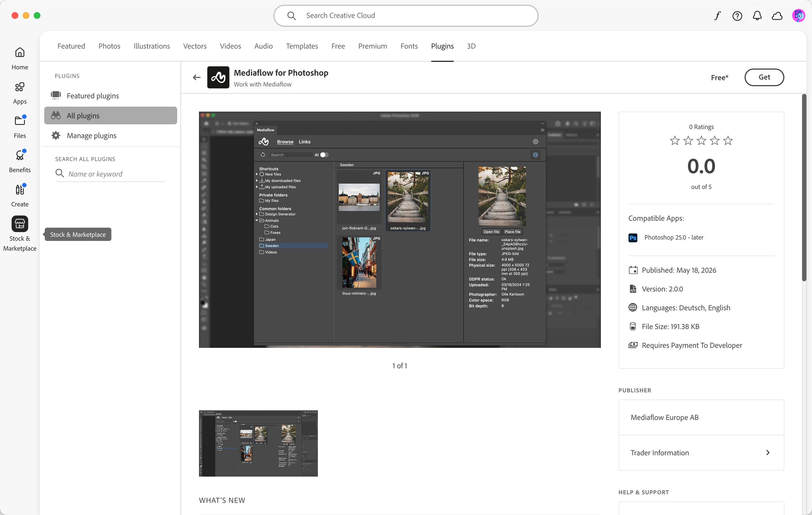Focus the Search Creative Cloud field
Screen dimensions: 812x515
pos(406,15)
